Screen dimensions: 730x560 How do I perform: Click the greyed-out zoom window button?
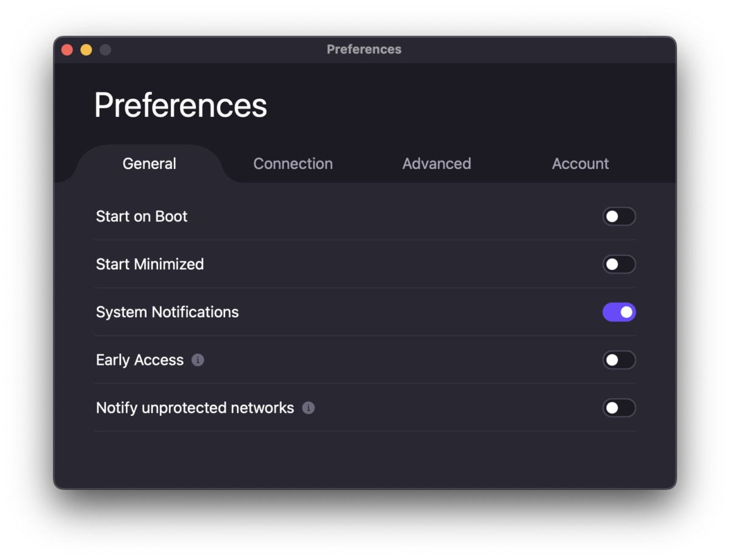105,50
